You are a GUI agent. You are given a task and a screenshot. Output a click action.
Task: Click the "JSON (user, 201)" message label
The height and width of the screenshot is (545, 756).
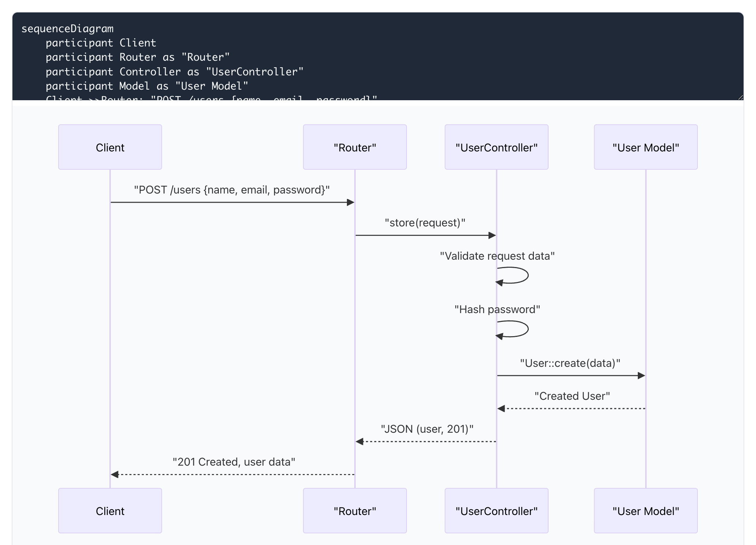tap(427, 429)
